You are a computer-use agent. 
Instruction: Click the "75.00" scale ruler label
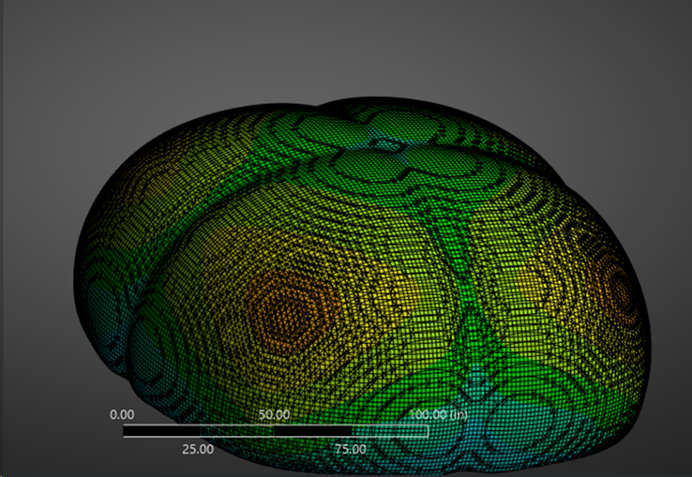click(x=350, y=449)
